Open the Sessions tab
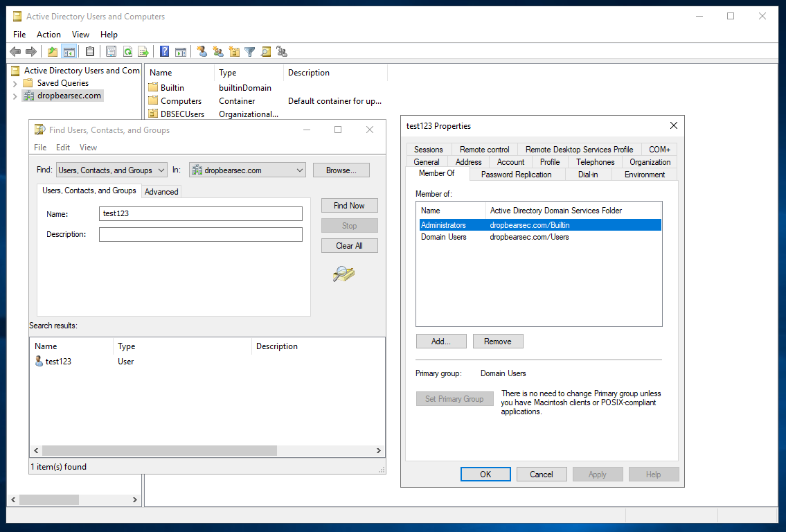The image size is (786, 532). (429, 150)
